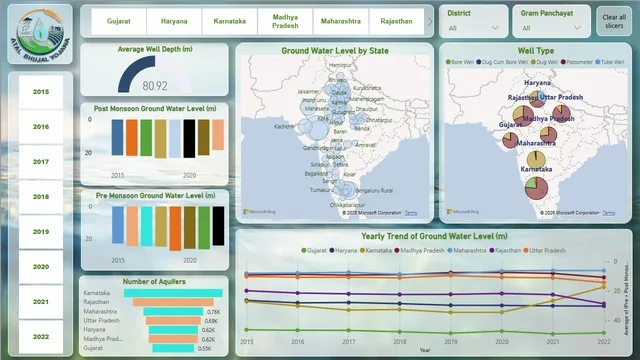Click Karnataka bar in Number of Aquifers
640x360 pixels.
[173, 293]
